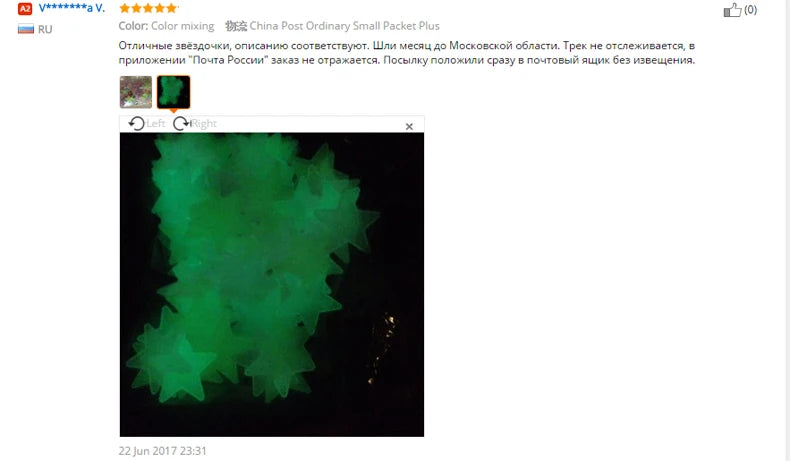Viewport: 790px width, 461px height.
Task: Click the Russian flag icon
Action: (26, 29)
